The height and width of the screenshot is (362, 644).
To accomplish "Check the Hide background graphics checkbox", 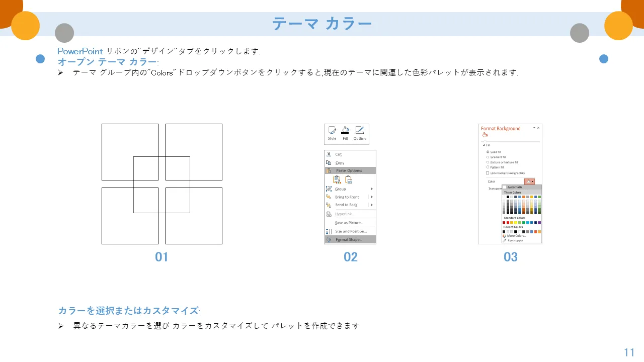I will point(488,173).
